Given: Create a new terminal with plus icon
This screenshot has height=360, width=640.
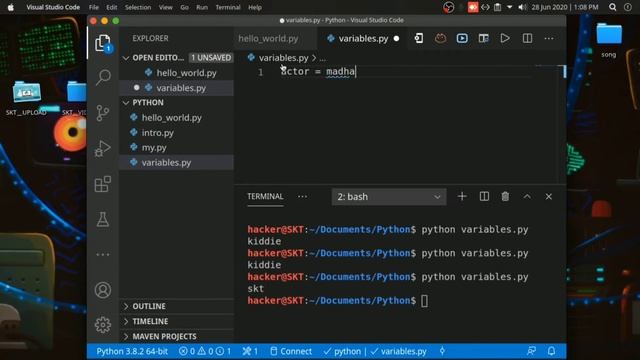Looking at the screenshot, I should pyautogui.click(x=462, y=197).
